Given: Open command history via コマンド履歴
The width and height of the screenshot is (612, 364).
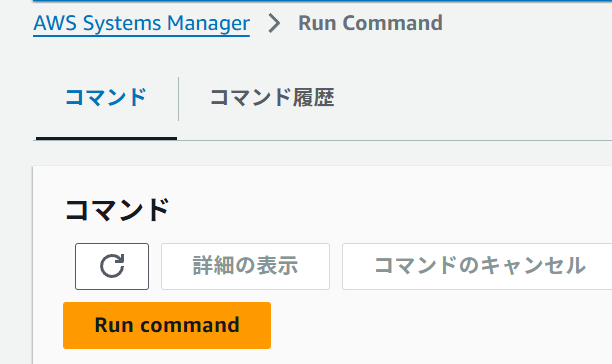Looking at the screenshot, I should 272,98.
